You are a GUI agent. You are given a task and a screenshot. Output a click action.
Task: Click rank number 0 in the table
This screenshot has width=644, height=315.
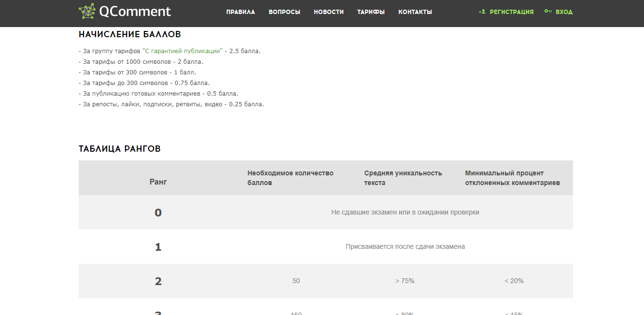[x=158, y=213]
